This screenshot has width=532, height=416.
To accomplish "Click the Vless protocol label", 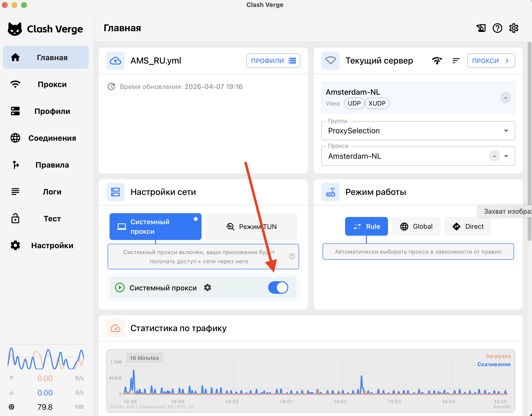I will 333,104.
